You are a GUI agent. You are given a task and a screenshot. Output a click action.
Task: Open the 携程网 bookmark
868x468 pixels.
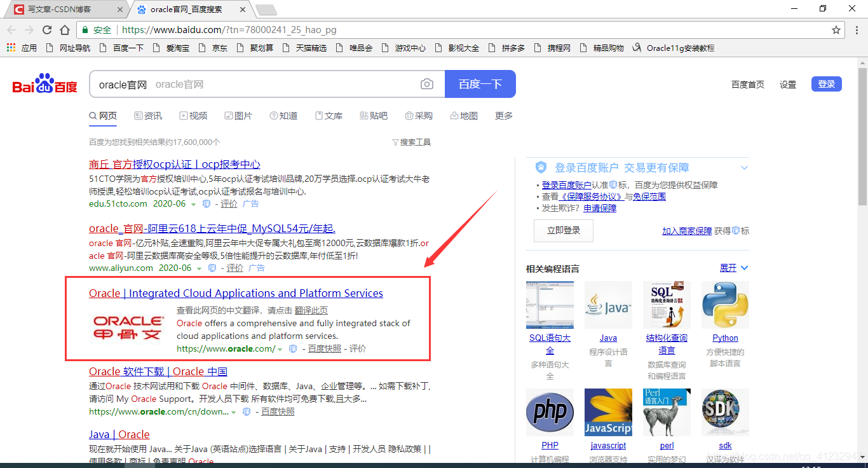coord(553,48)
